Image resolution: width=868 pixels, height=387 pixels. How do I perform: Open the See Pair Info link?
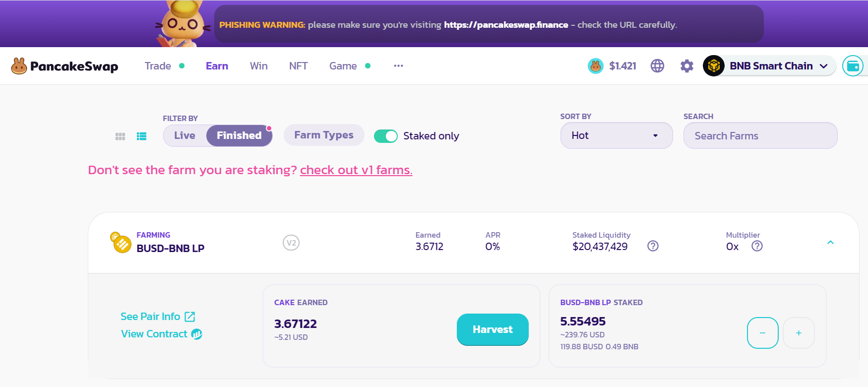point(158,317)
